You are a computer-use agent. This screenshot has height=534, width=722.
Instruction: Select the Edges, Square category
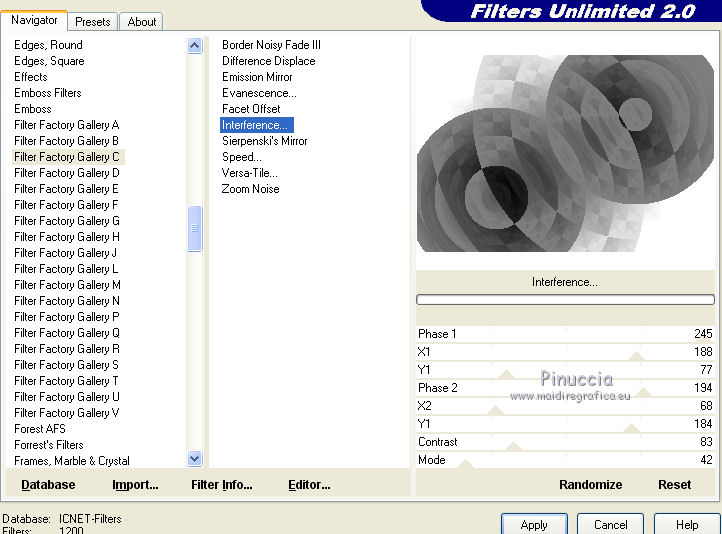[49, 61]
